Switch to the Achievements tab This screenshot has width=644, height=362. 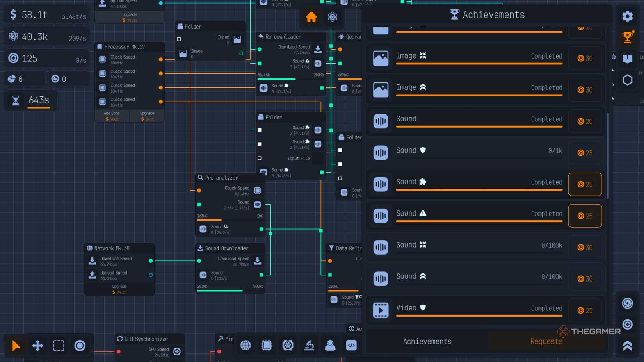427,341
